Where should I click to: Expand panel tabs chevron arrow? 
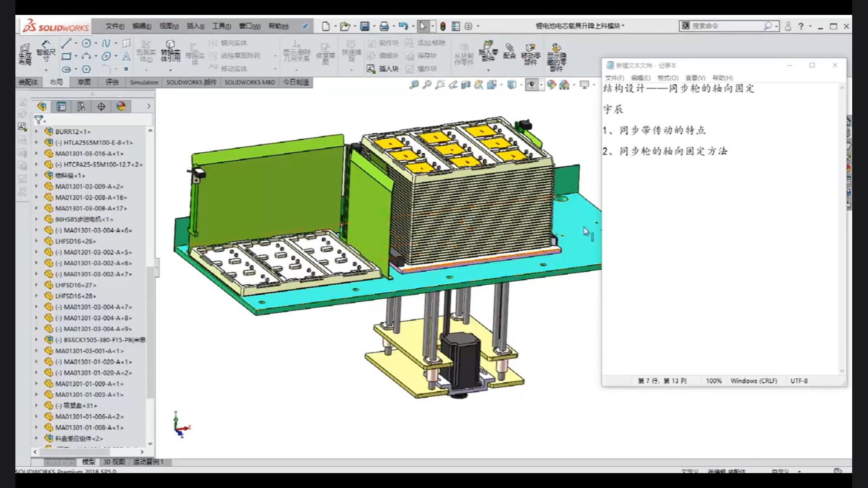(149, 106)
